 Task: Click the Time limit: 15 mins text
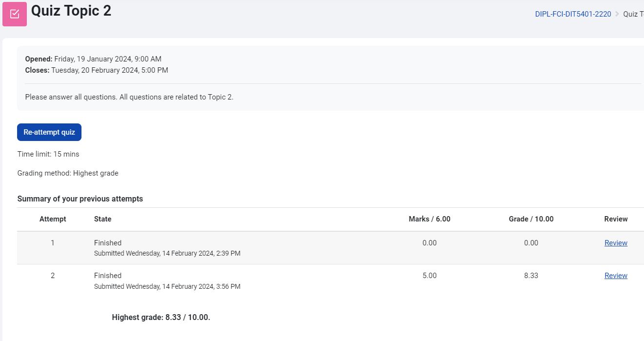(48, 154)
